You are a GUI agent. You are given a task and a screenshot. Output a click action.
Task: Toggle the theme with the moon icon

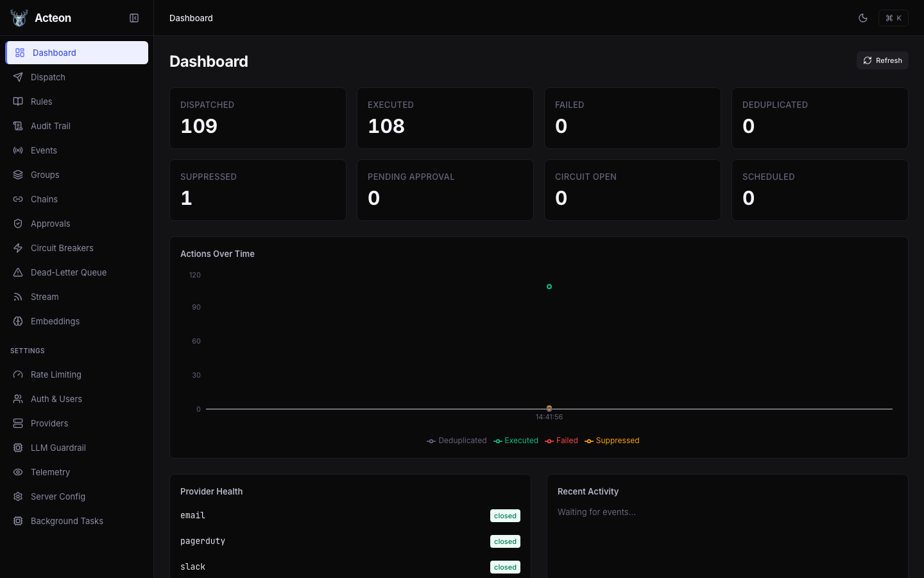point(863,18)
